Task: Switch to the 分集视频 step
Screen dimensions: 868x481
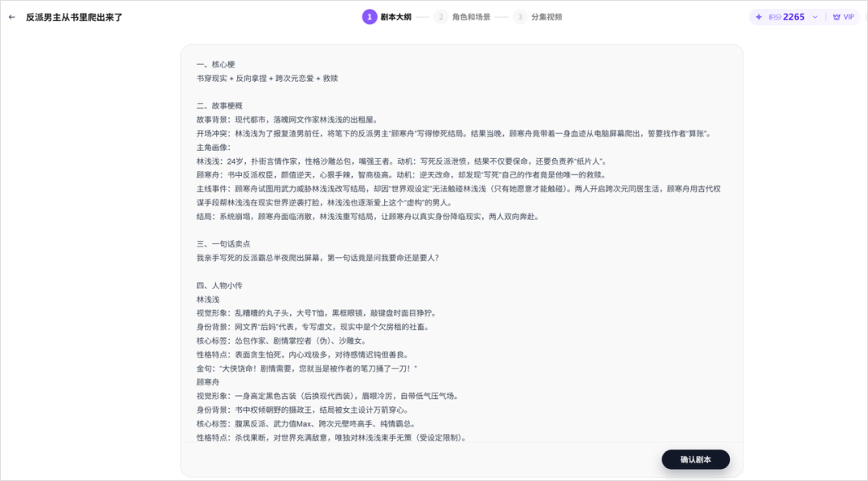Action: 546,16
